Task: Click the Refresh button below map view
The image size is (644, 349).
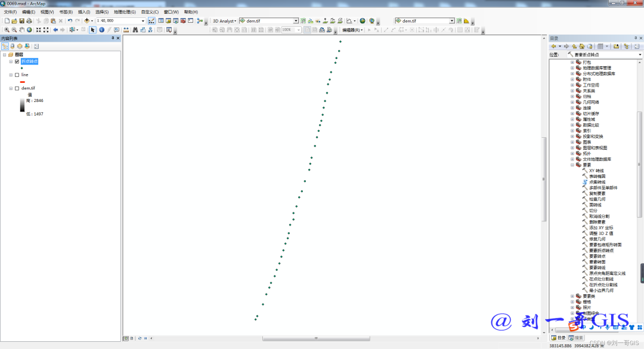Action: (x=140, y=338)
